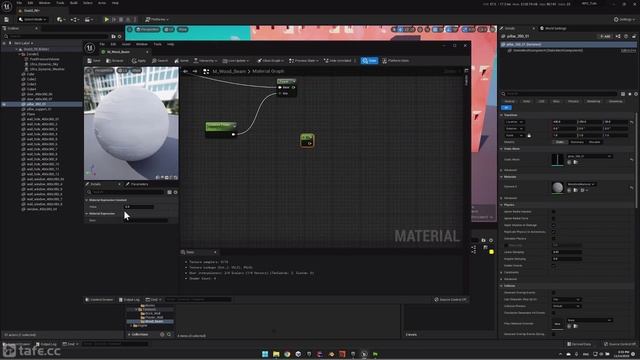Open Platforms dropdown in main toolbar

pos(157,19)
